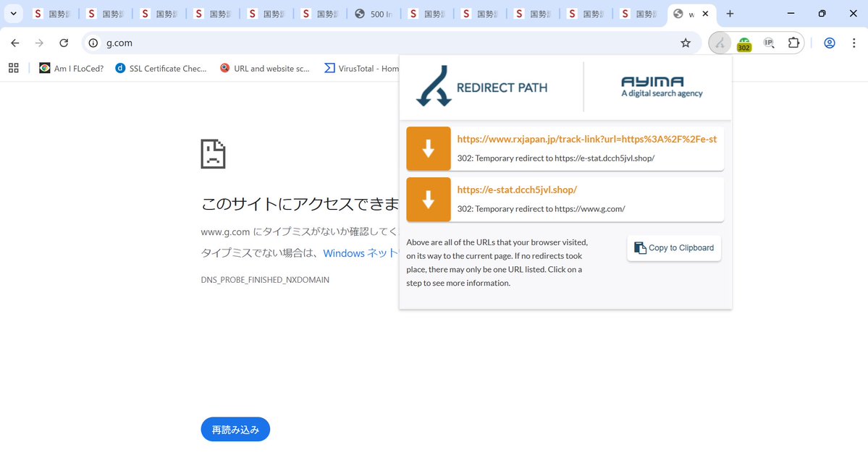Expand the first redirect step details
This screenshot has height=455, width=868.
[565, 148]
